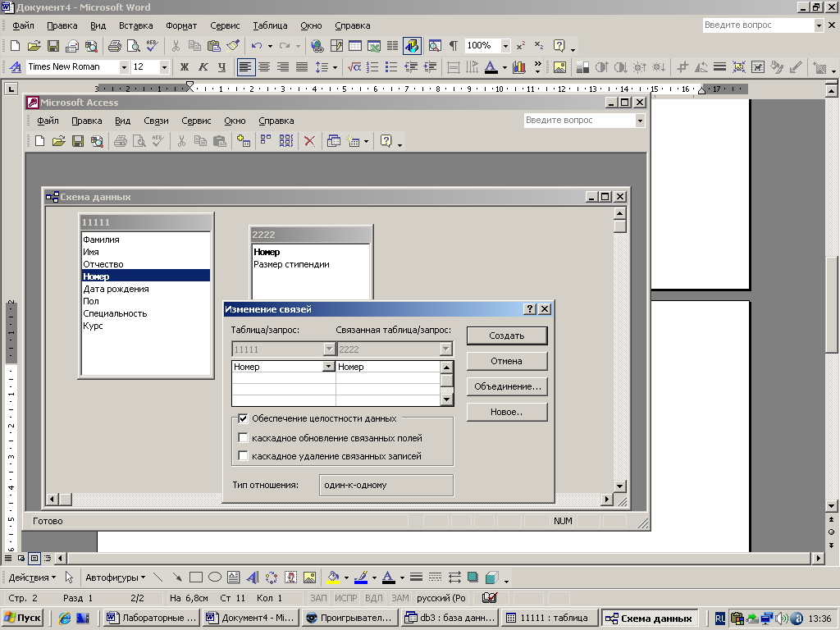This screenshot has width=840, height=630.
Task: Click the Объединение... button
Action: [507, 386]
